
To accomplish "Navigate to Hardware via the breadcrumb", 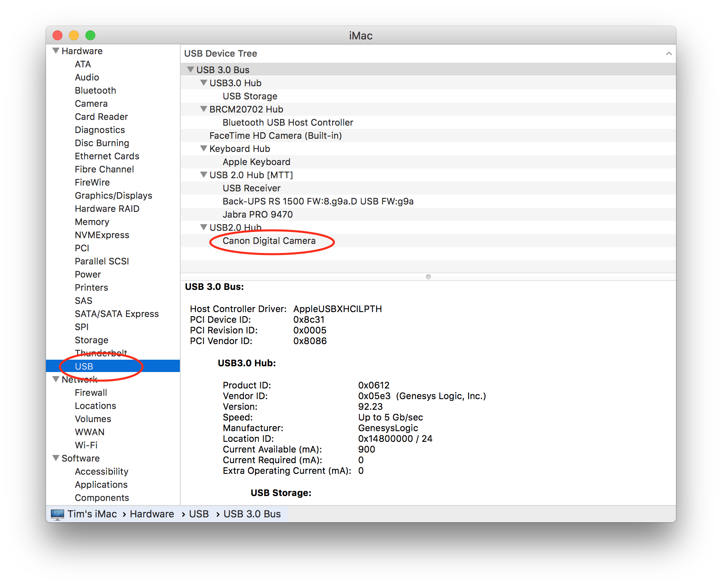I will (x=152, y=514).
